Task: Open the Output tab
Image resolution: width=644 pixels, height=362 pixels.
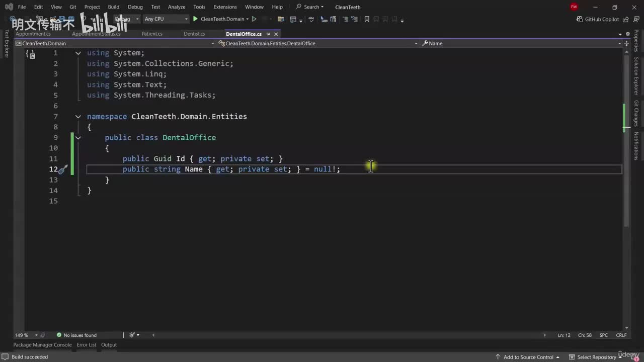Action: [109, 345]
